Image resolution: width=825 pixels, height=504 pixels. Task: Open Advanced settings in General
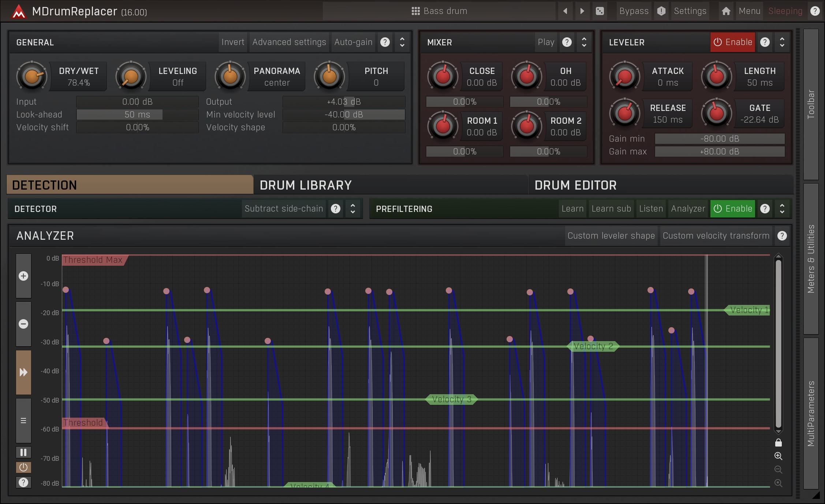click(x=289, y=42)
